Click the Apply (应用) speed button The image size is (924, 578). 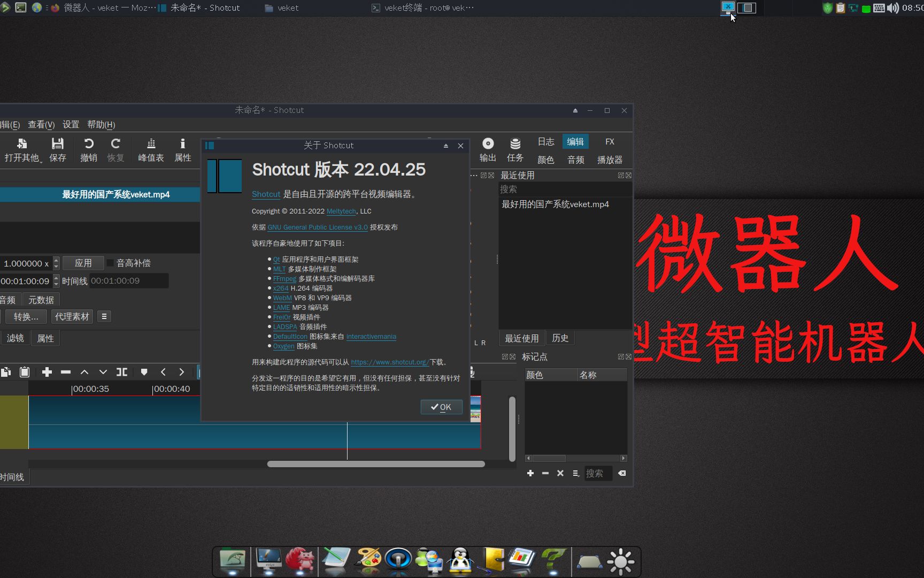[83, 263]
